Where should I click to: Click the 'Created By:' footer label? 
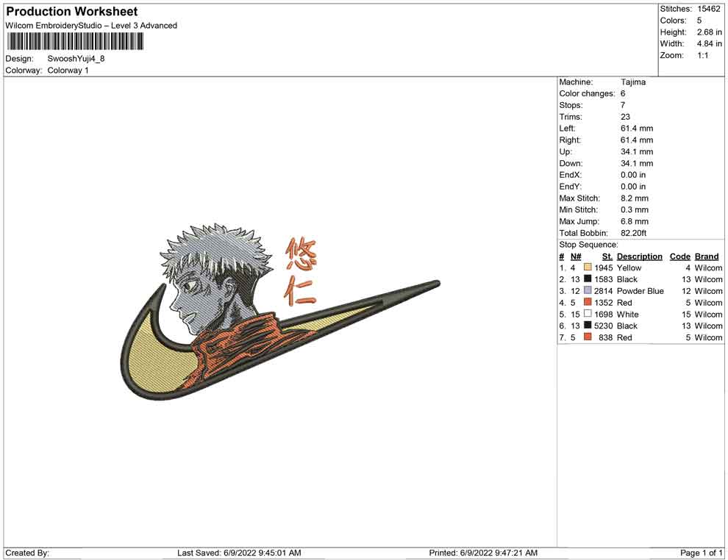27,553
